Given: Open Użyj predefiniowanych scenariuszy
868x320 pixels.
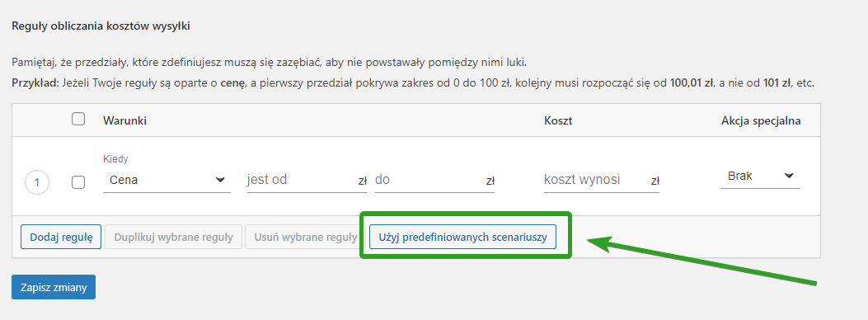Looking at the screenshot, I should [462, 237].
